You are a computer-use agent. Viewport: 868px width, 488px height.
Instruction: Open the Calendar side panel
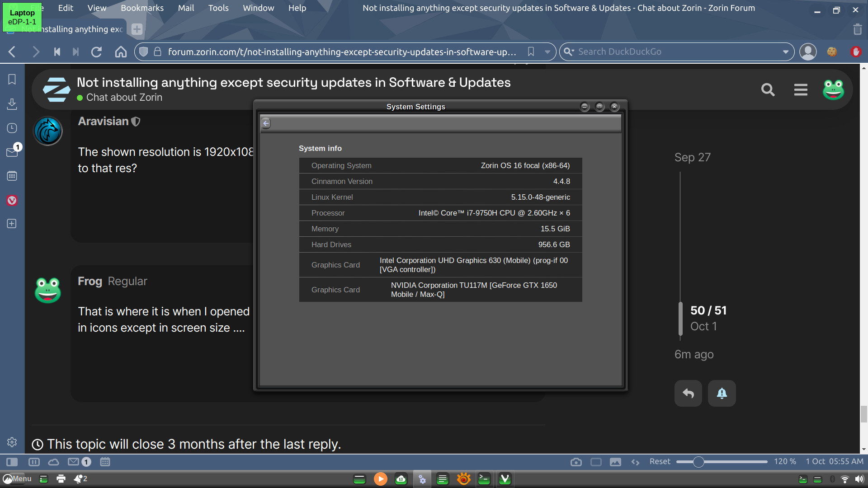click(12, 176)
